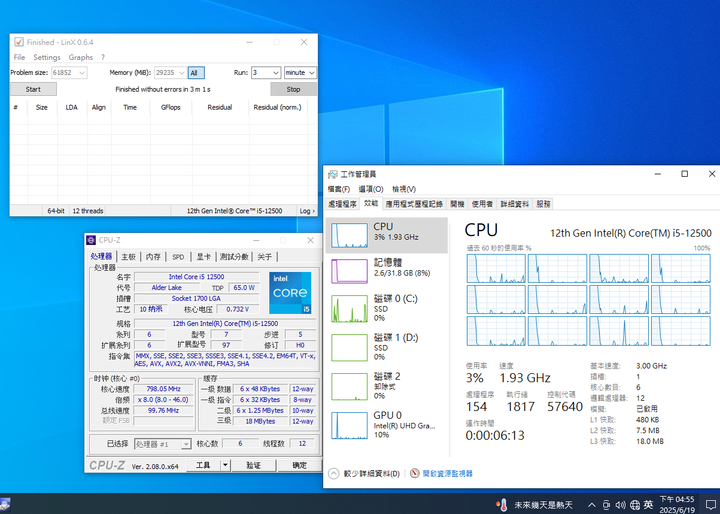720x514 pixels.
Task: Open the network globe tray icon
Action: [x=635, y=505]
